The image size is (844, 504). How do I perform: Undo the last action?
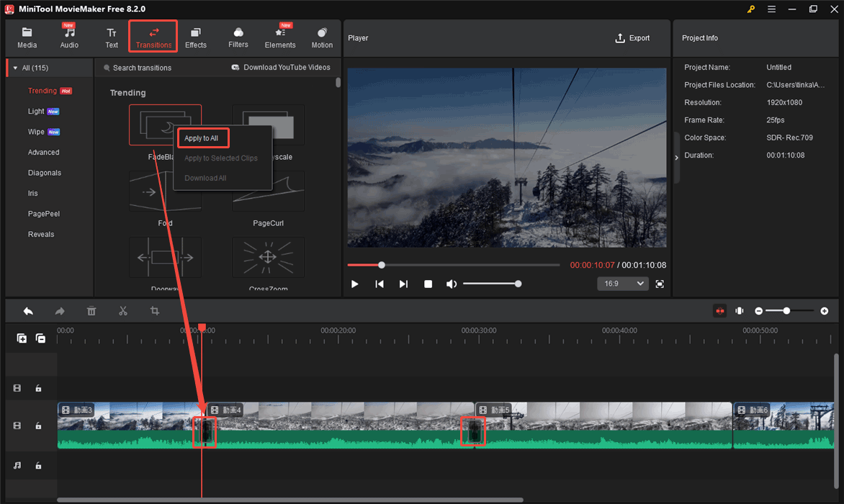point(28,311)
